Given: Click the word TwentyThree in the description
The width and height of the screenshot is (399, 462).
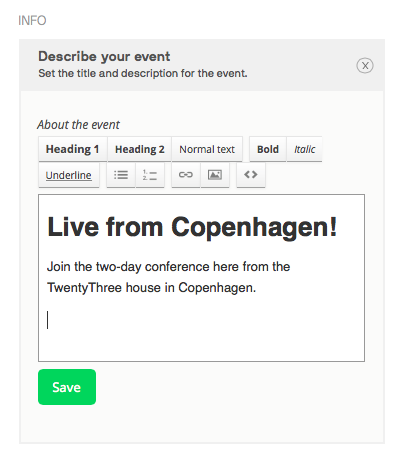Looking at the screenshot, I should point(84,288).
